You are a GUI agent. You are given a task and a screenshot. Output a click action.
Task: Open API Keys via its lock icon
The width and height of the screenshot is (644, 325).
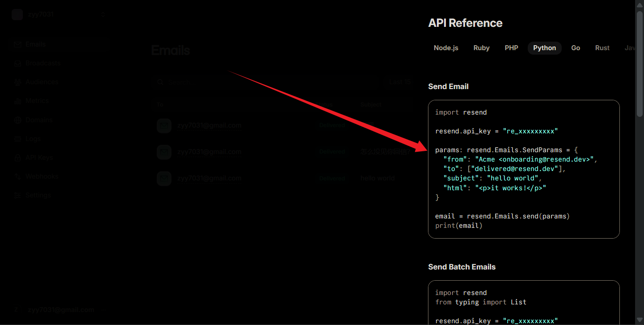(18, 158)
